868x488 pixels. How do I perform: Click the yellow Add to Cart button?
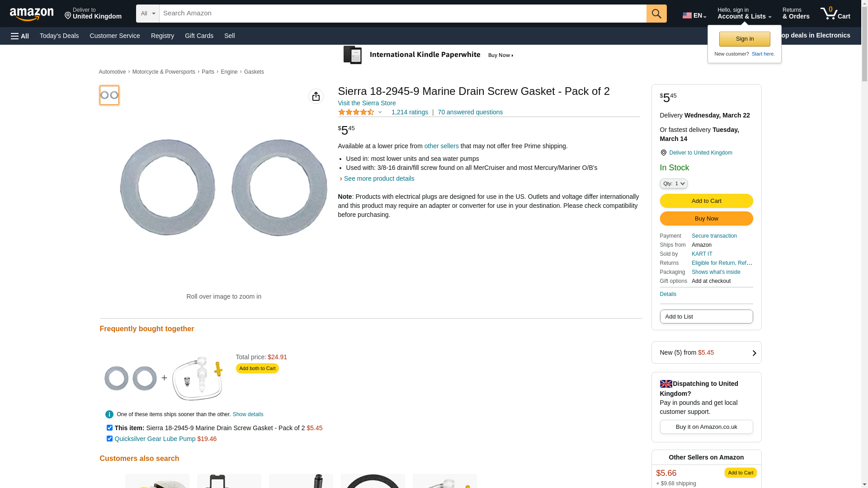coord(706,201)
